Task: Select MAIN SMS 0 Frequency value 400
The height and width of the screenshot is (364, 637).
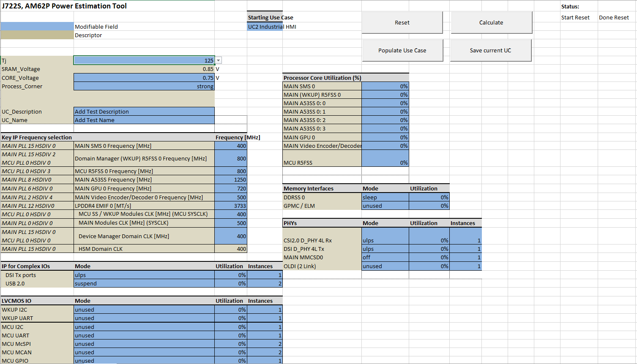Action: [231, 146]
